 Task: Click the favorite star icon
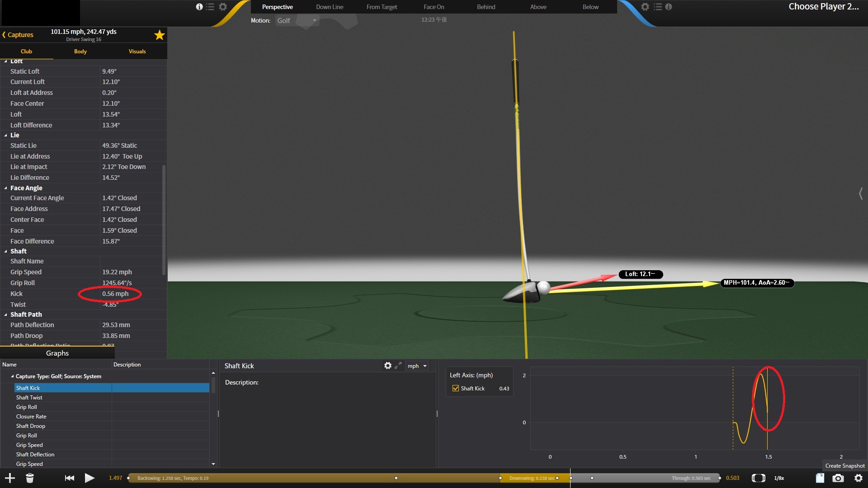tap(159, 35)
